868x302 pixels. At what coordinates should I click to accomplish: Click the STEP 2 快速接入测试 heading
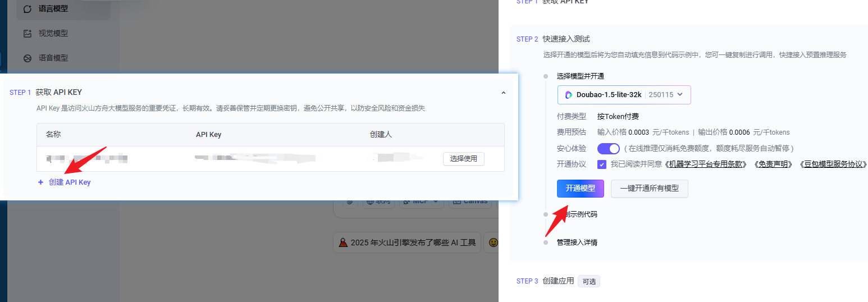(553, 39)
